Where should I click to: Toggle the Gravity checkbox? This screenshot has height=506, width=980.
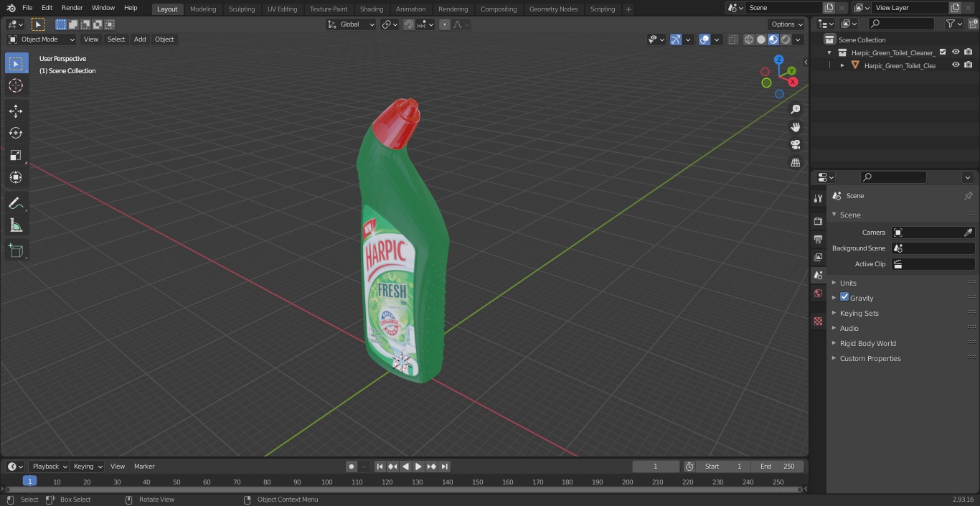(x=844, y=297)
